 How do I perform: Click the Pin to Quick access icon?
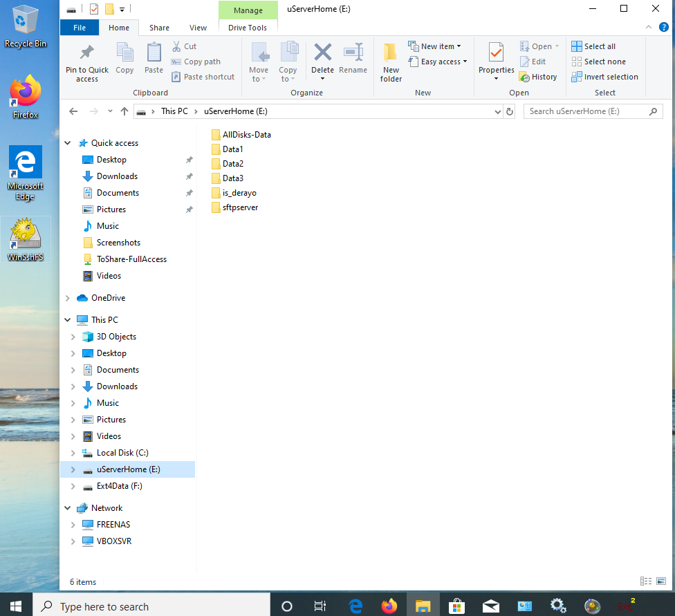(86, 54)
